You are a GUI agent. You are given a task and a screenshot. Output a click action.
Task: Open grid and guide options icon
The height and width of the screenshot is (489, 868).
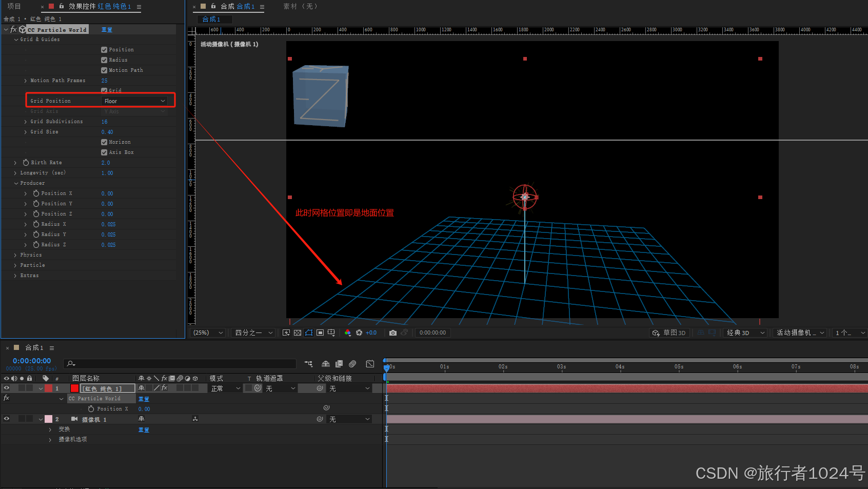[x=331, y=333]
